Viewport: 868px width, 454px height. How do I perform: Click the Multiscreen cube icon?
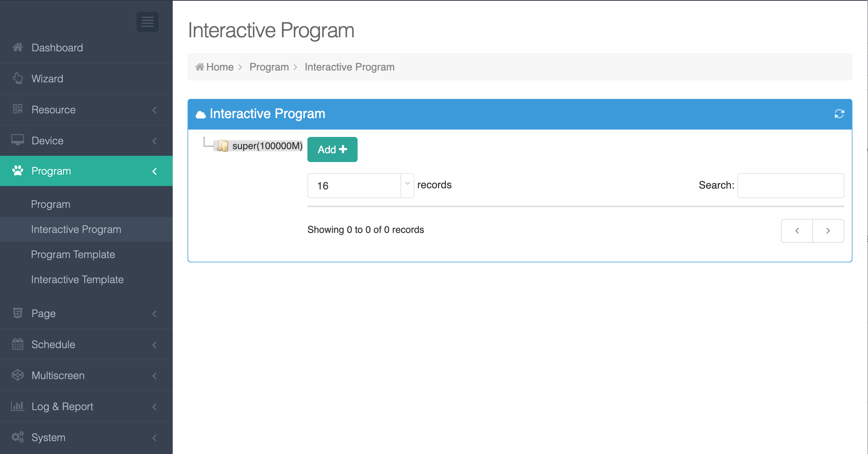(17, 375)
